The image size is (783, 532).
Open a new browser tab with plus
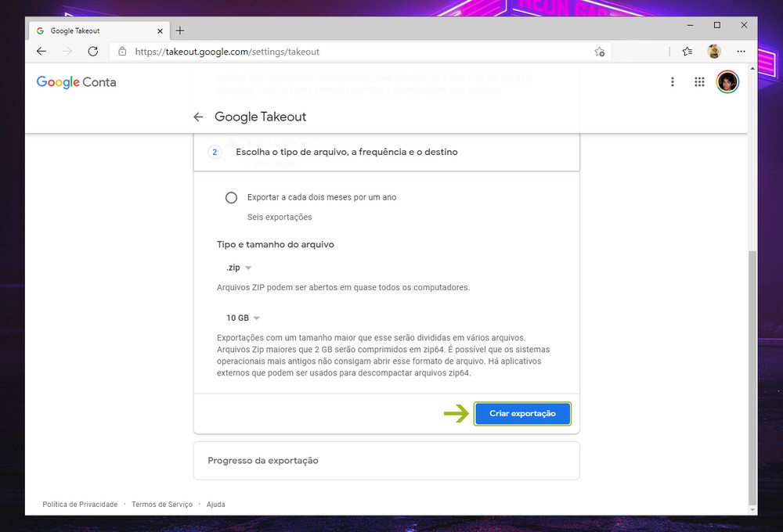click(x=180, y=31)
